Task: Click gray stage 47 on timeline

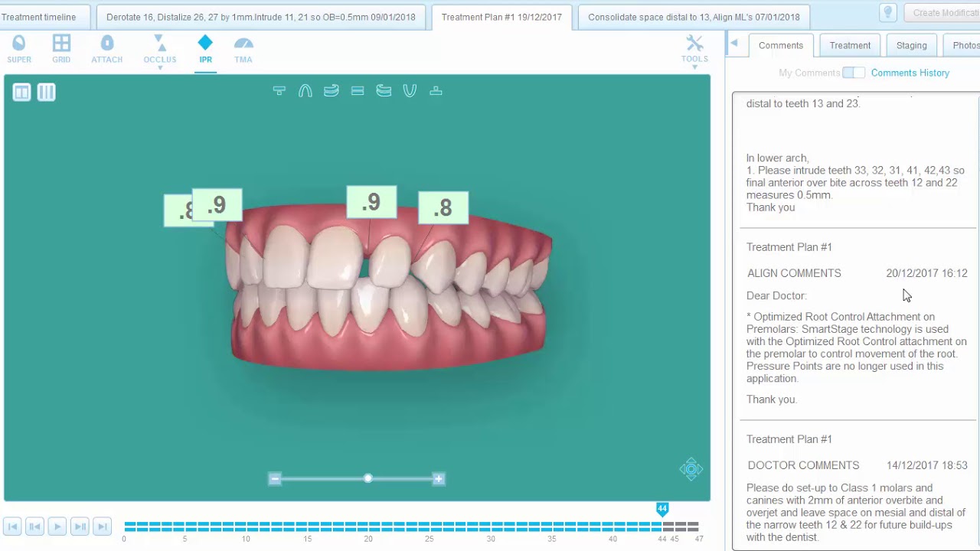Action: pyautogui.click(x=694, y=527)
